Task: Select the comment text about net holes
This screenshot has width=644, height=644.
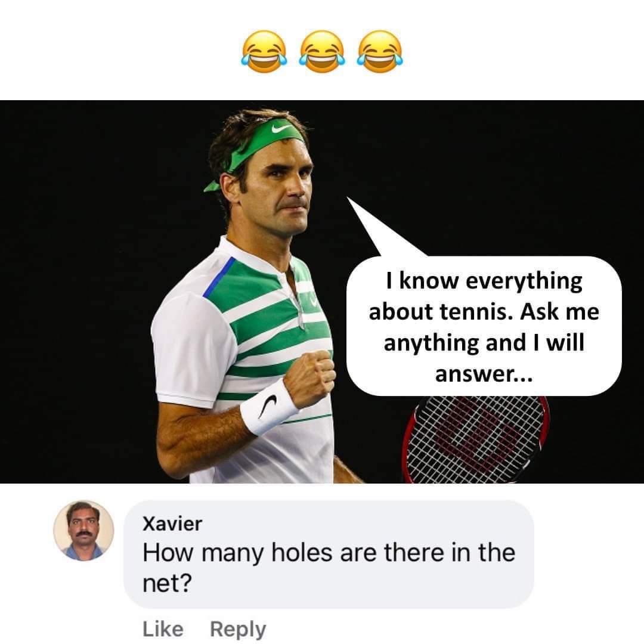Action: (x=329, y=567)
